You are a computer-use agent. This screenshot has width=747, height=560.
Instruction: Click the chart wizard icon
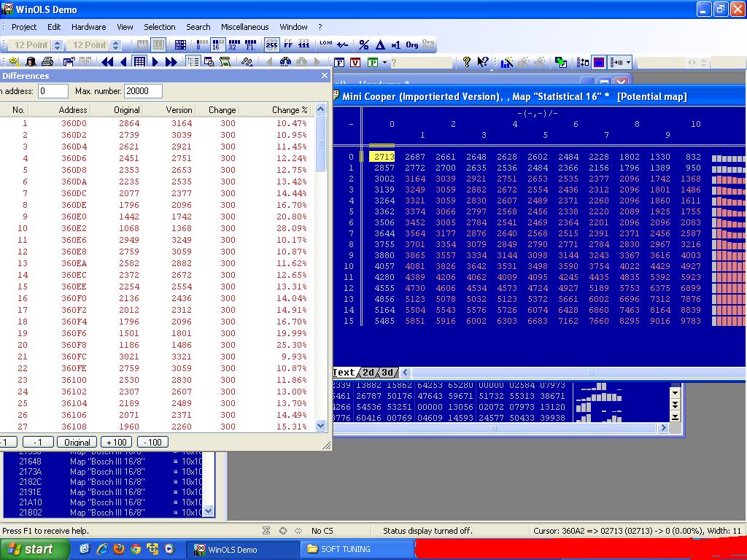coord(507,62)
